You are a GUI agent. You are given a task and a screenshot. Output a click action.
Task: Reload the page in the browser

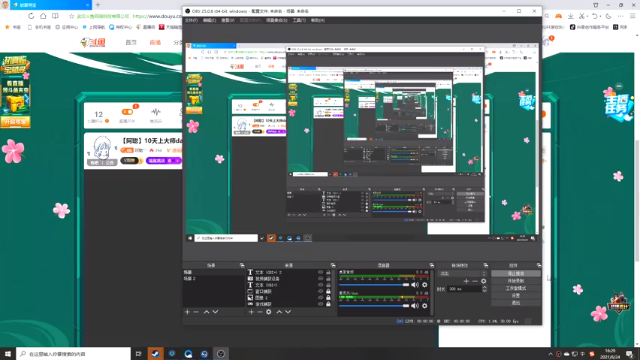click(x=31, y=16)
